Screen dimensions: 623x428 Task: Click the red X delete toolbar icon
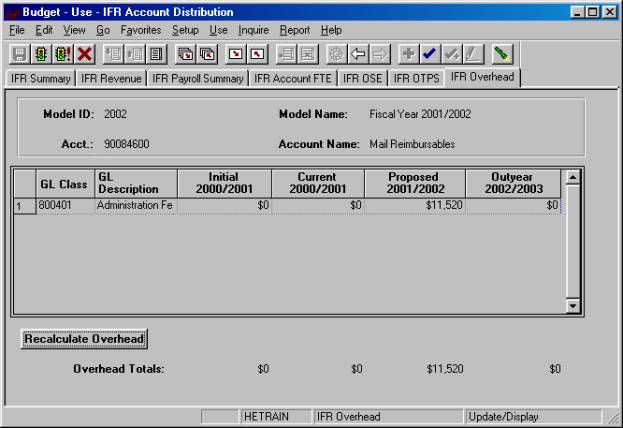85,54
